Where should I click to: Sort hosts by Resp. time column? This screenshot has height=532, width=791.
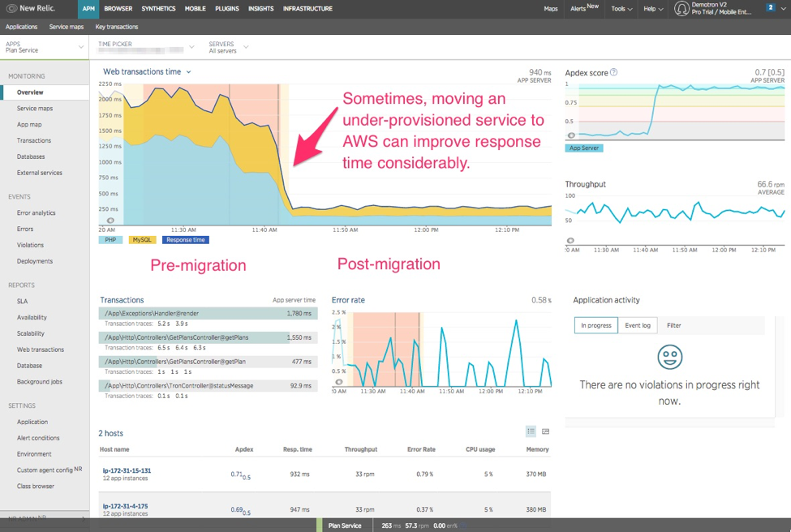click(x=298, y=449)
